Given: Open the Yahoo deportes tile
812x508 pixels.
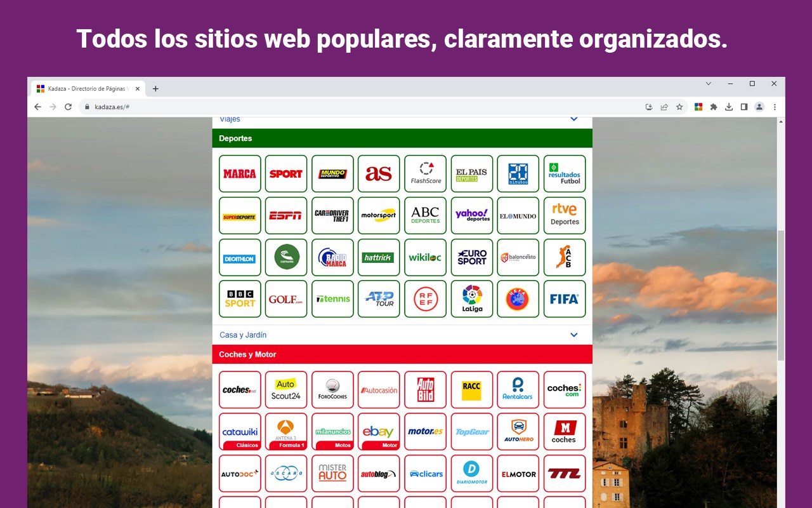Looking at the screenshot, I should click(x=472, y=215).
